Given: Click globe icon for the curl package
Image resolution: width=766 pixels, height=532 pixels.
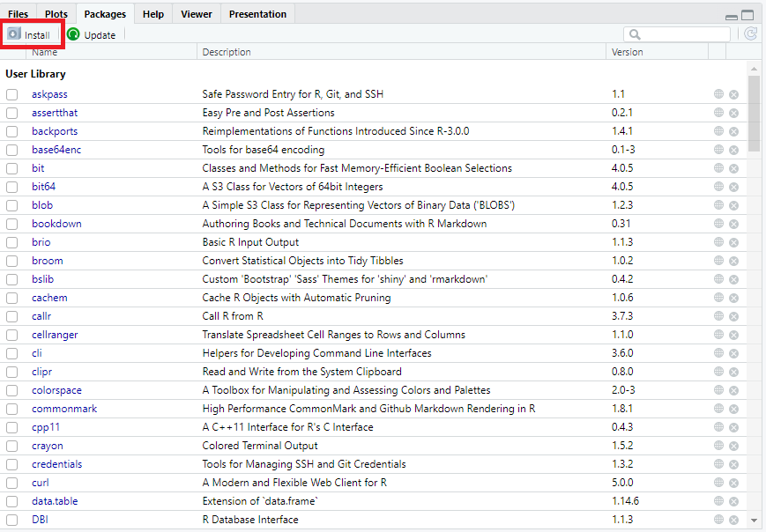Looking at the screenshot, I should (719, 483).
